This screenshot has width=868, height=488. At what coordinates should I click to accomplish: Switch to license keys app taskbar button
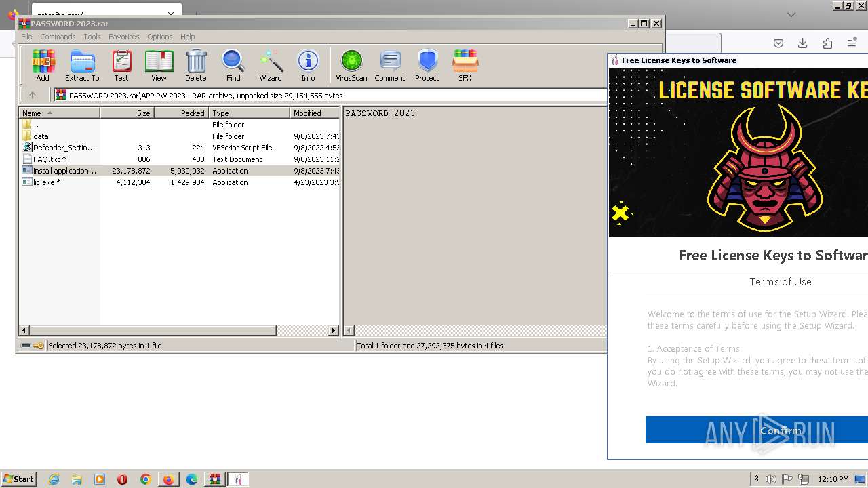coord(238,479)
